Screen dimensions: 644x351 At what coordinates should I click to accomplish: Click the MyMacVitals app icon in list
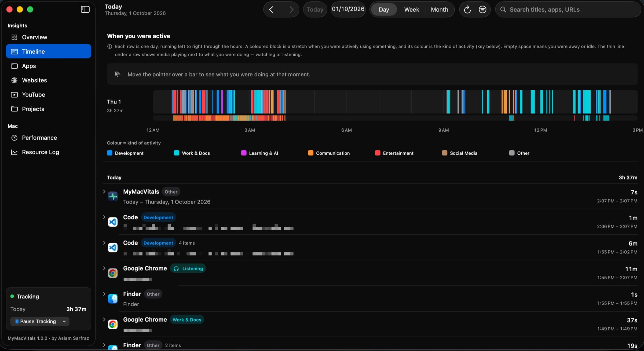[x=113, y=196]
